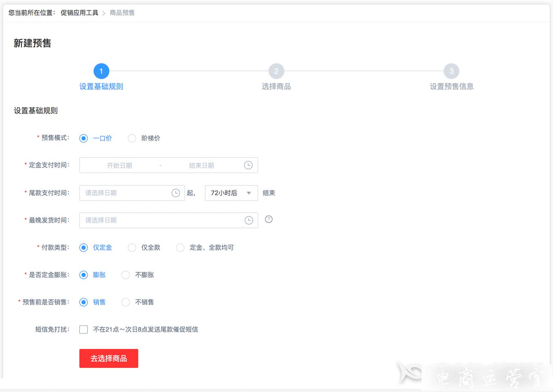Choose 仅定金 payment type
553x392 pixels.
pos(84,248)
